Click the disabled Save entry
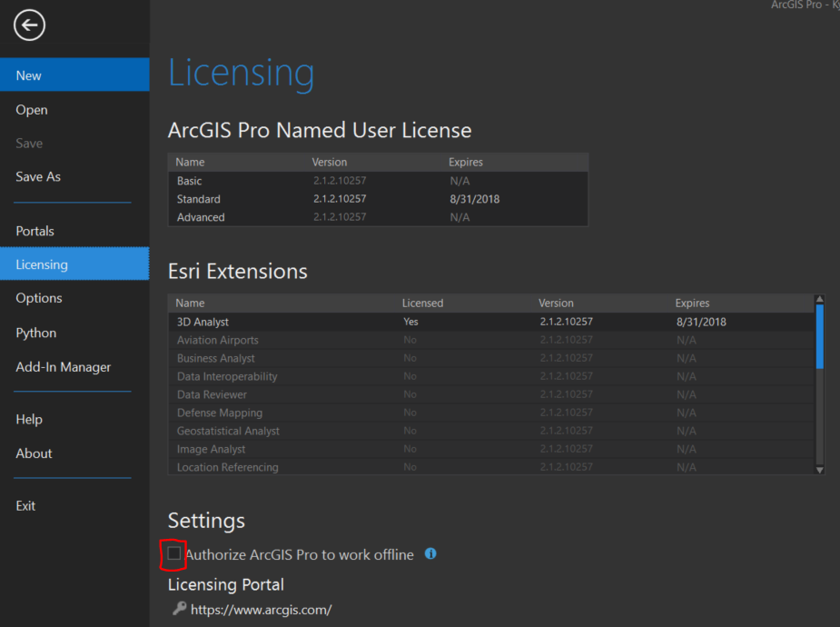Viewport: 840px width, 627px height. click(x=74, y=143)
